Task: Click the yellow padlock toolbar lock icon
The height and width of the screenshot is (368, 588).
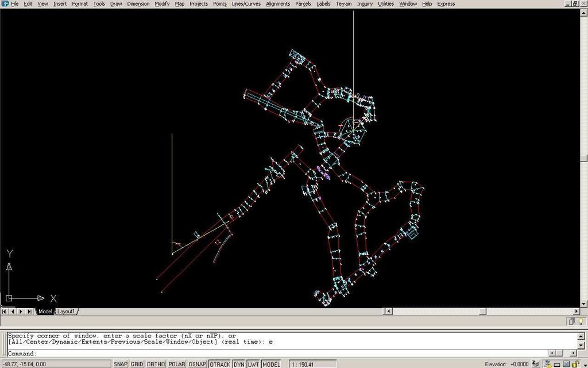Action: 575,364
